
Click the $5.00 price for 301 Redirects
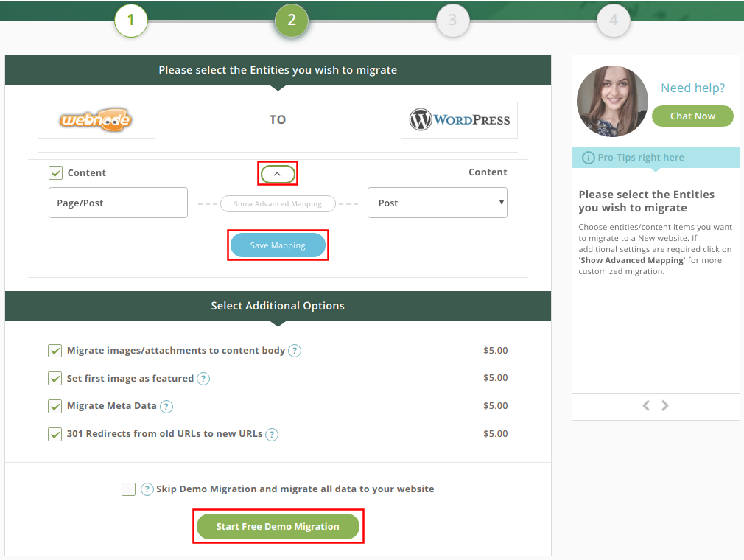pos(495,434)
